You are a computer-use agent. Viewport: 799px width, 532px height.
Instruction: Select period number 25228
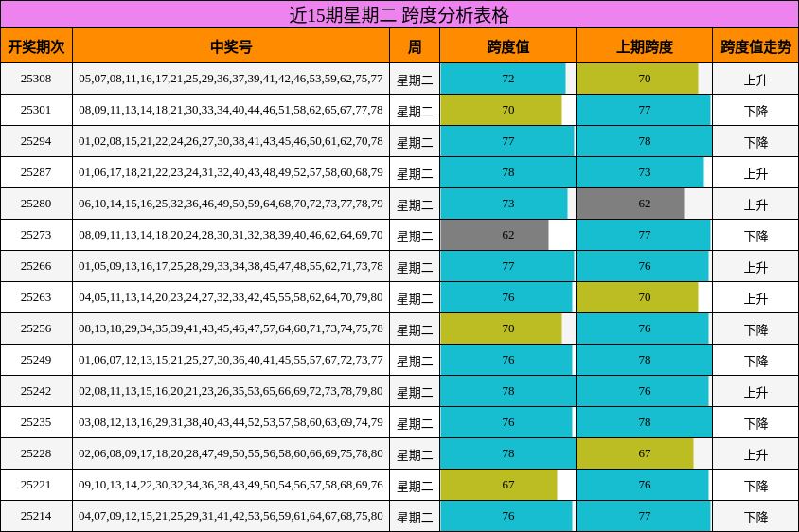tap(36, 453)
